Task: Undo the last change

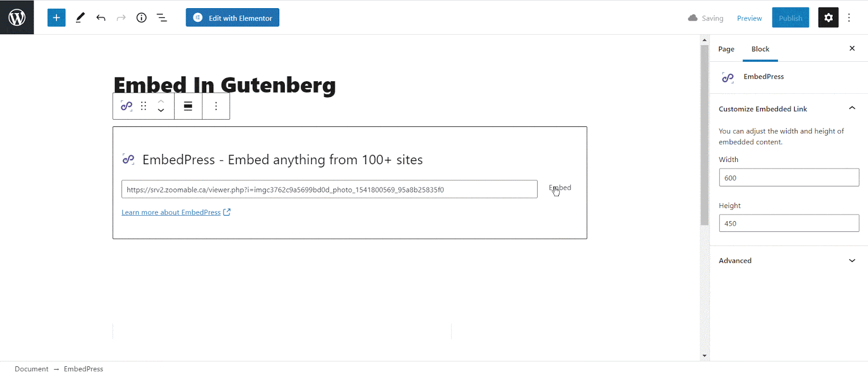Action: [101, 18]
